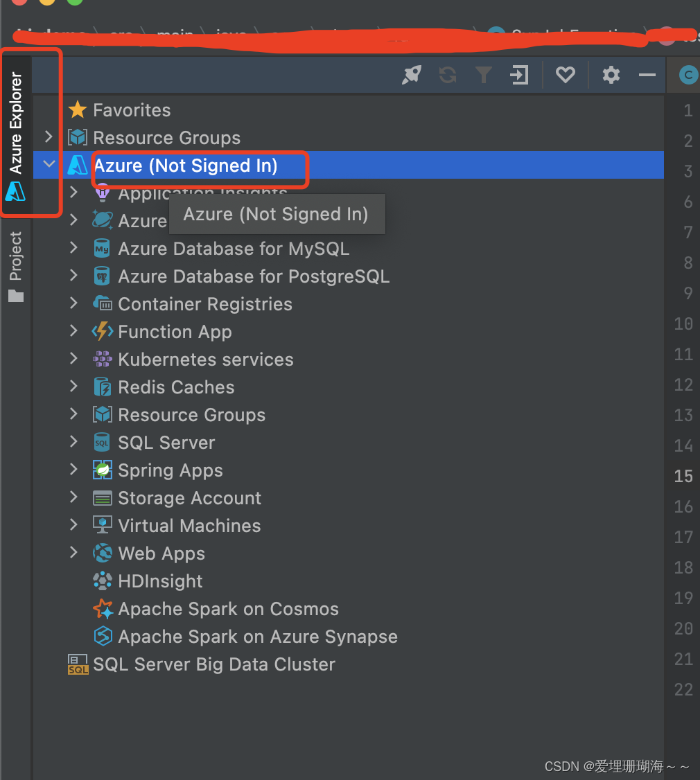Collapse the Azure (Not Signed In) node

point(49,163)
